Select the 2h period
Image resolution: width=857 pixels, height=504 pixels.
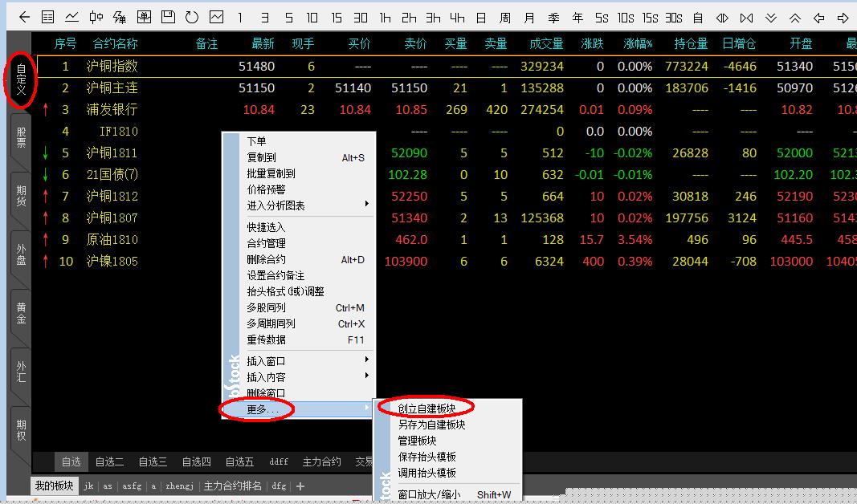[409, 18]
